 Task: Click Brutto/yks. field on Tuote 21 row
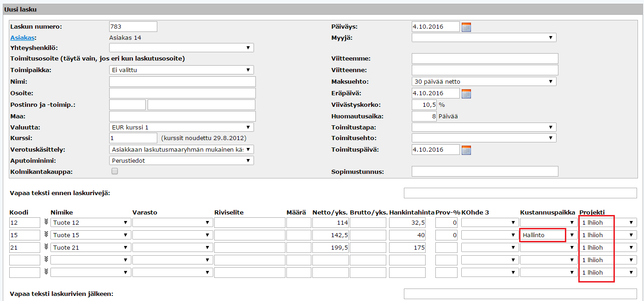(368, 247)
